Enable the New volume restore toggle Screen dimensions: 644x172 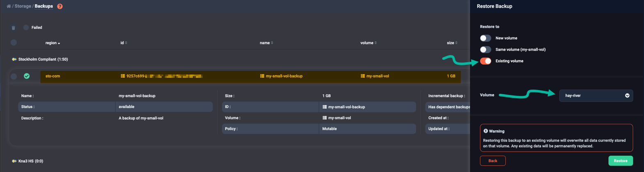(486, 38)
